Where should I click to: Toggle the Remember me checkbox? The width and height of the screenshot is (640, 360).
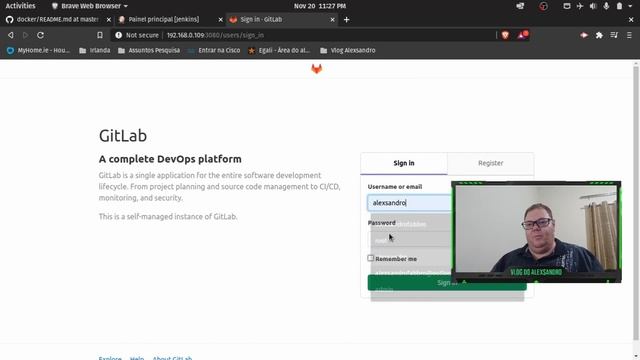pos(371,258)
